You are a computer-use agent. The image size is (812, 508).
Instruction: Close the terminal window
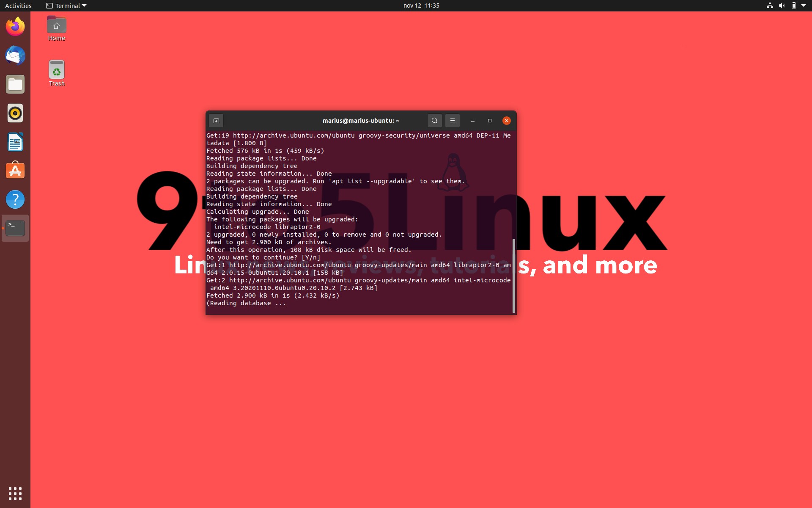coord(507,121)
